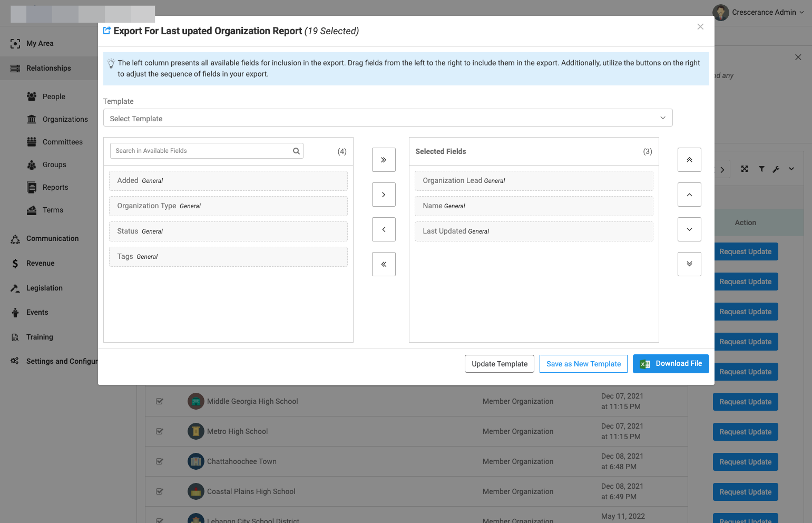Viewport: 812px width, 523px height.
Task: Click the Metro High School avatar icon
Action: [196, 431]
